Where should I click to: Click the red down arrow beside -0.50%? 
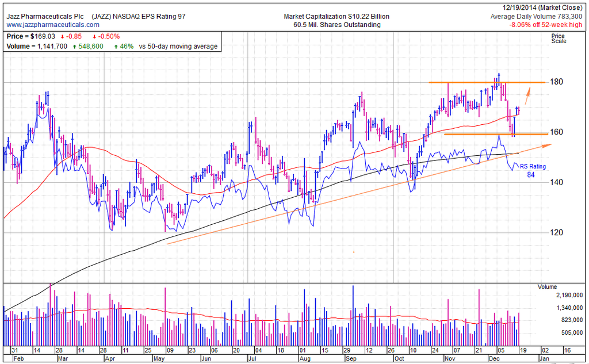[x=94, y=36]
